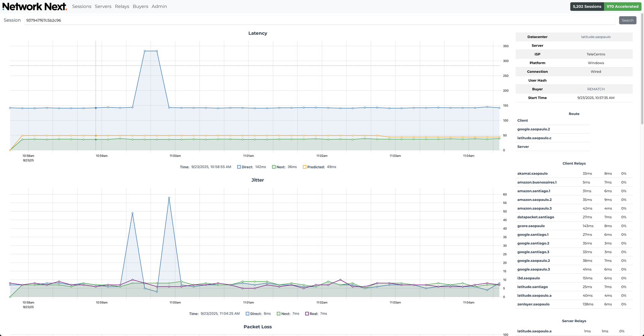This screenshot has width=644, height=336.
Task: Click the 970 Accelerated badge
Action: click(x=623, y=6)
